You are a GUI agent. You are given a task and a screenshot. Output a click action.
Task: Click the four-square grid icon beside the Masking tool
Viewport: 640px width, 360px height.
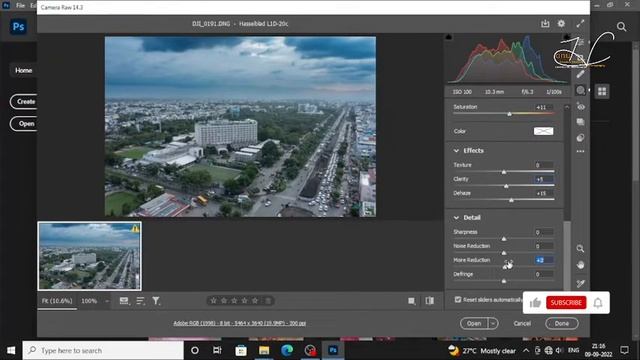[x=602, y=91]
